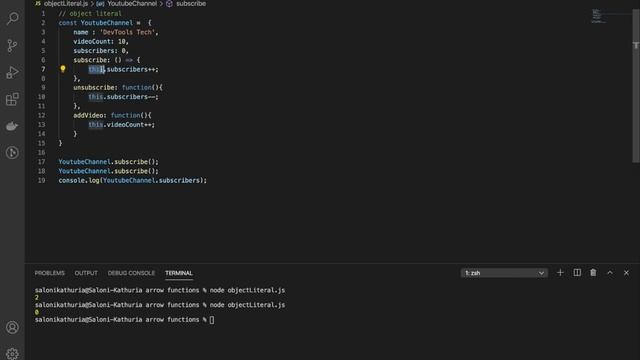
Task: Click second 'node objectLiteral.js' terminal command
Action: [x=247, y=305]
